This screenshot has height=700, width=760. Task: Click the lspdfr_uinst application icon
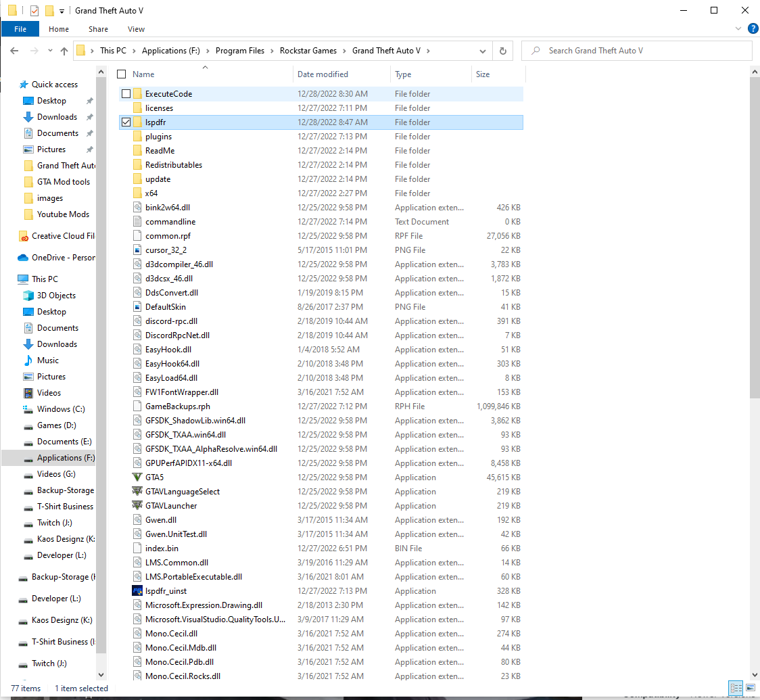click(138, 591)
